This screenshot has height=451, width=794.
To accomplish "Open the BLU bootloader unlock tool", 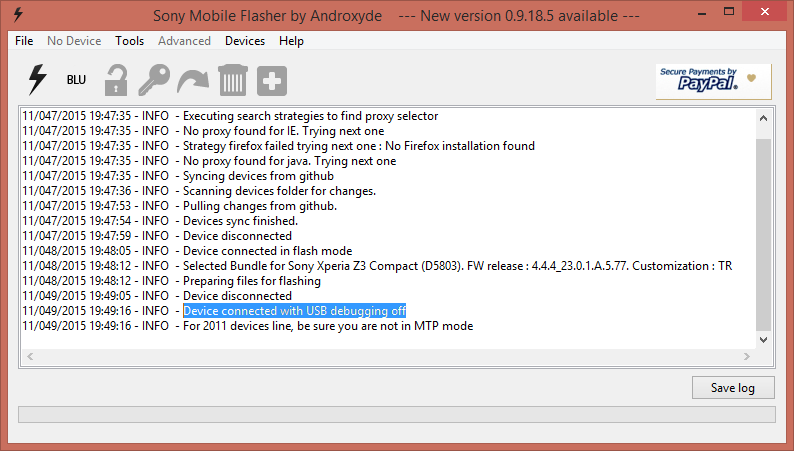I will 76,80.
